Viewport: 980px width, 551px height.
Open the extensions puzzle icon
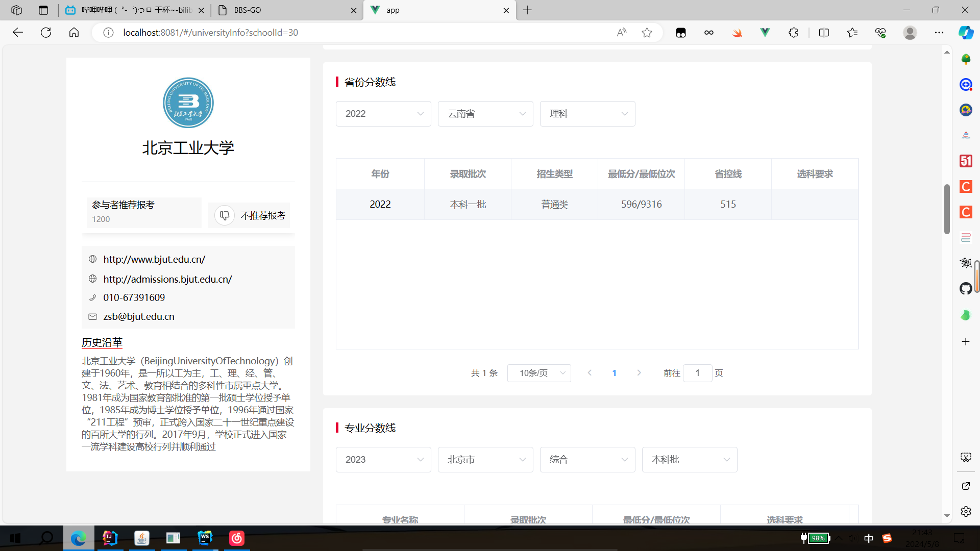coord(793,33)
